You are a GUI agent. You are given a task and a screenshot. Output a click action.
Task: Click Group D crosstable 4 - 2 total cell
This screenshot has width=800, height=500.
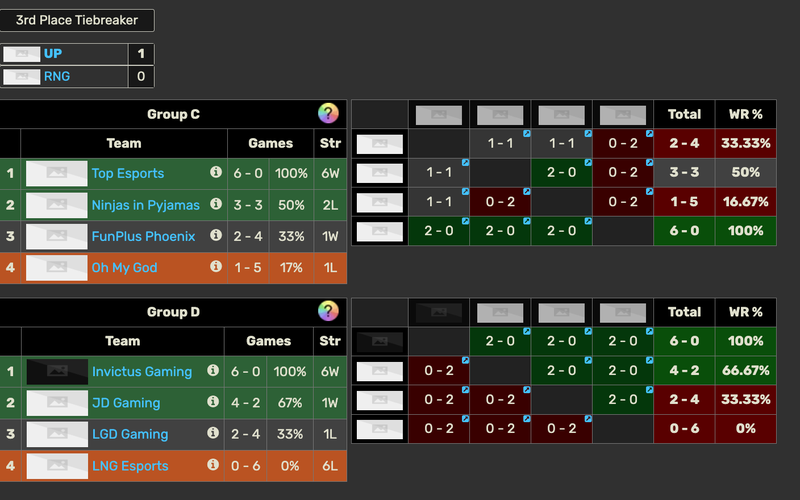(684, 370)
